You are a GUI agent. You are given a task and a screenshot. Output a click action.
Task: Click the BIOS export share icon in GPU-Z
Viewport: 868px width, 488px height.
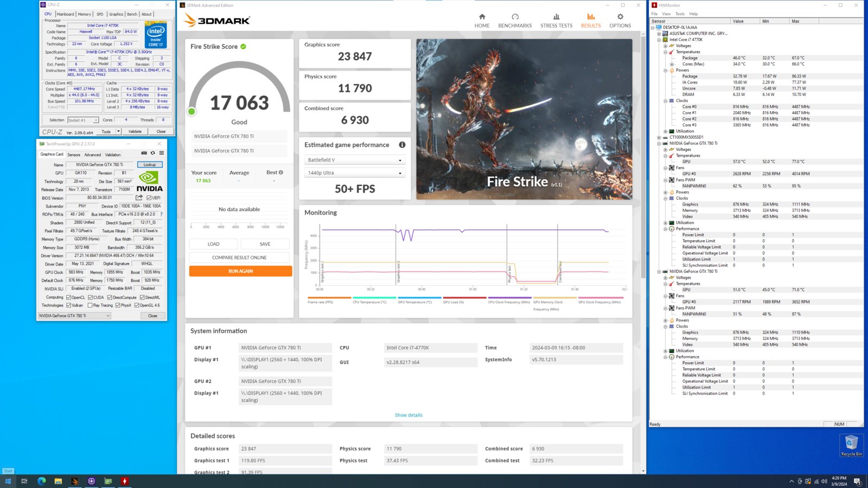(x=139, y=197)
